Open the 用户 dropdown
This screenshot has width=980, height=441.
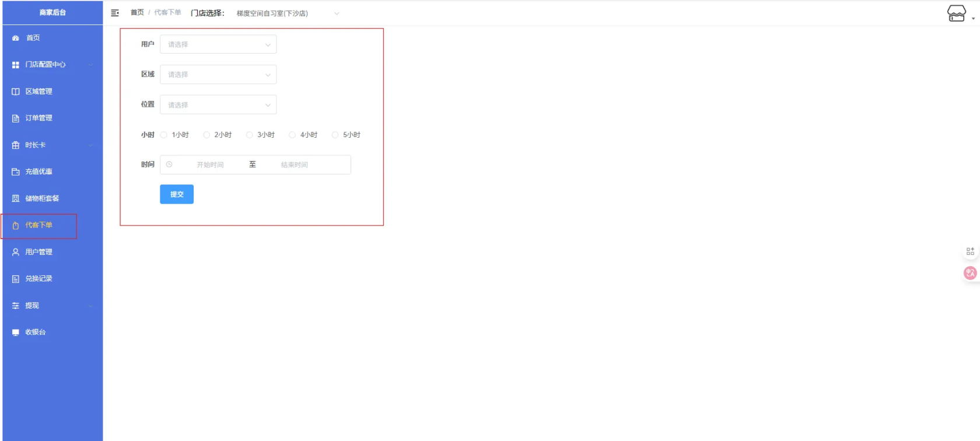tap(218, 44)
